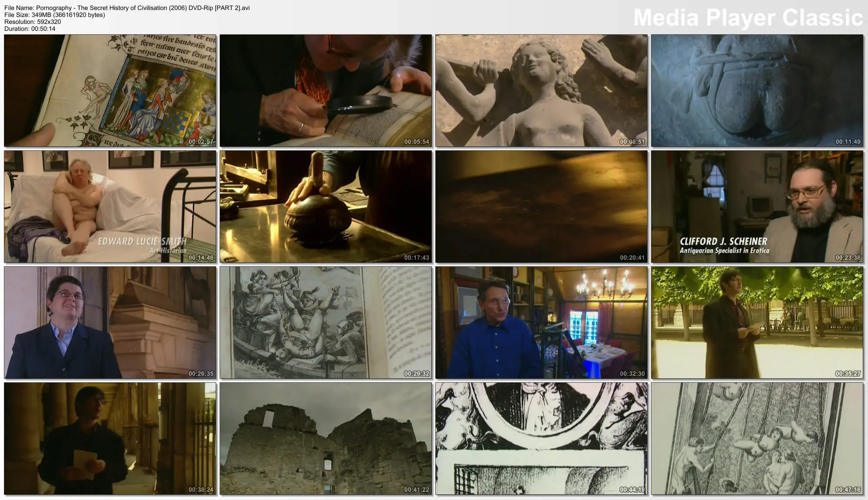The height and width of the screenshot is (500, 868).
Task: Open the Edward Lucie-Smith thumbnail at 00:14:46
Action: point(110,206)
